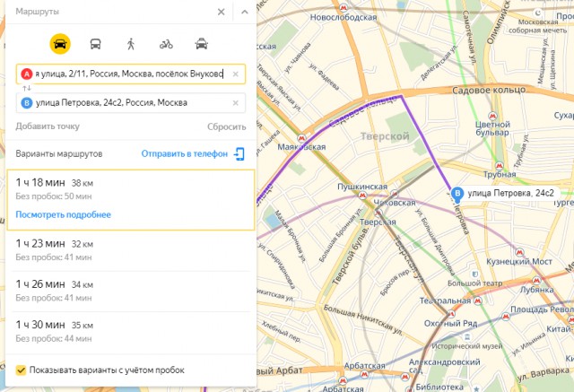Click the улица Петровка, 24с2 map label
This screenshot has width=574, height=392.
tap(510, 193)
